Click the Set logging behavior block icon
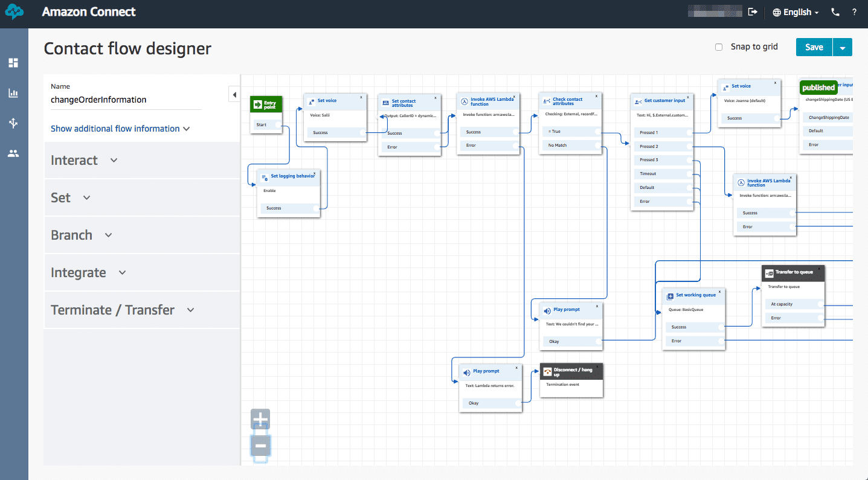 [x=265, y=177]
